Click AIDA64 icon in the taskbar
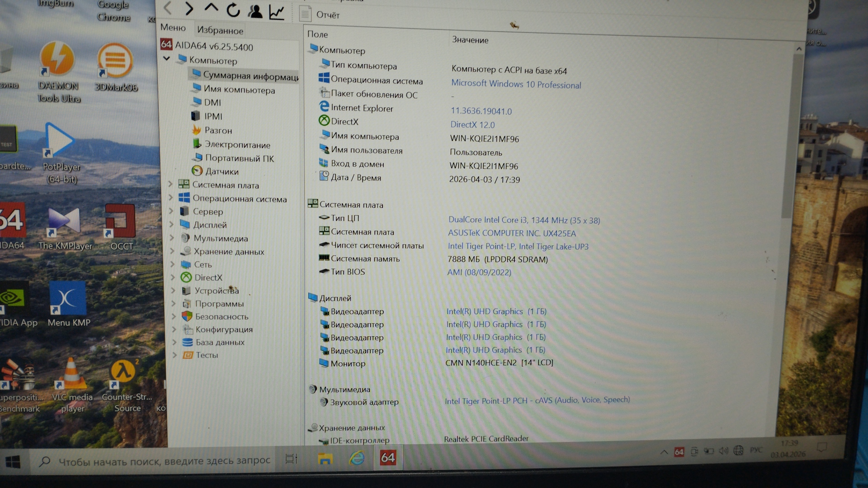Screen dimensions: 868x488 (387, 458)
